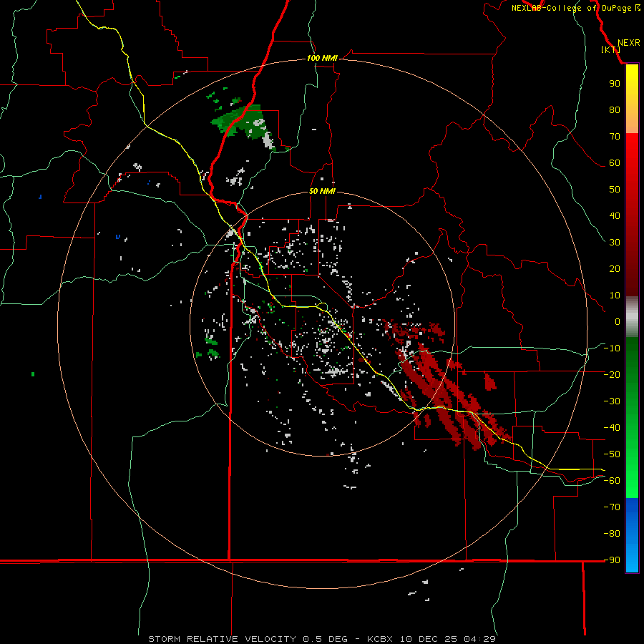Click the positive "50" scale value
The width and height of the screenshot is (644, 644).
coord(615,190)
